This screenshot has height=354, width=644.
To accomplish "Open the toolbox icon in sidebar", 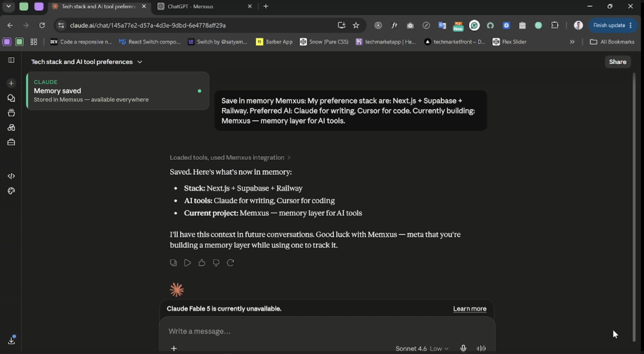I will tap(11, 142).
